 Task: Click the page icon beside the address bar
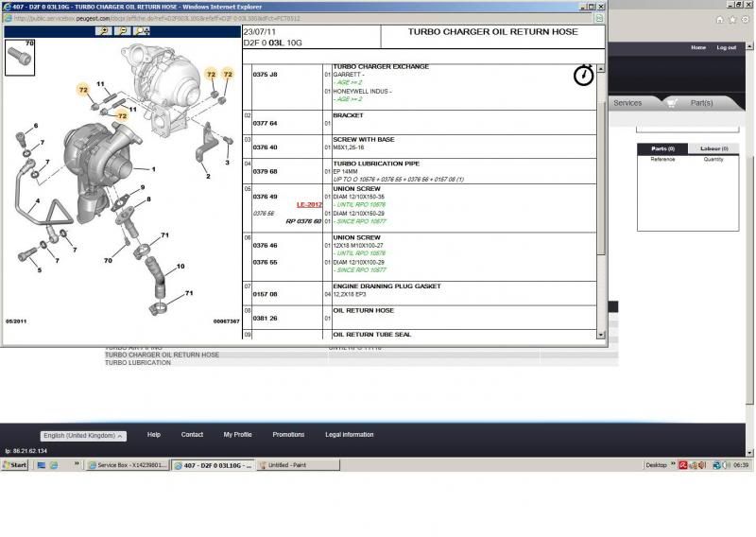(599, 18)
